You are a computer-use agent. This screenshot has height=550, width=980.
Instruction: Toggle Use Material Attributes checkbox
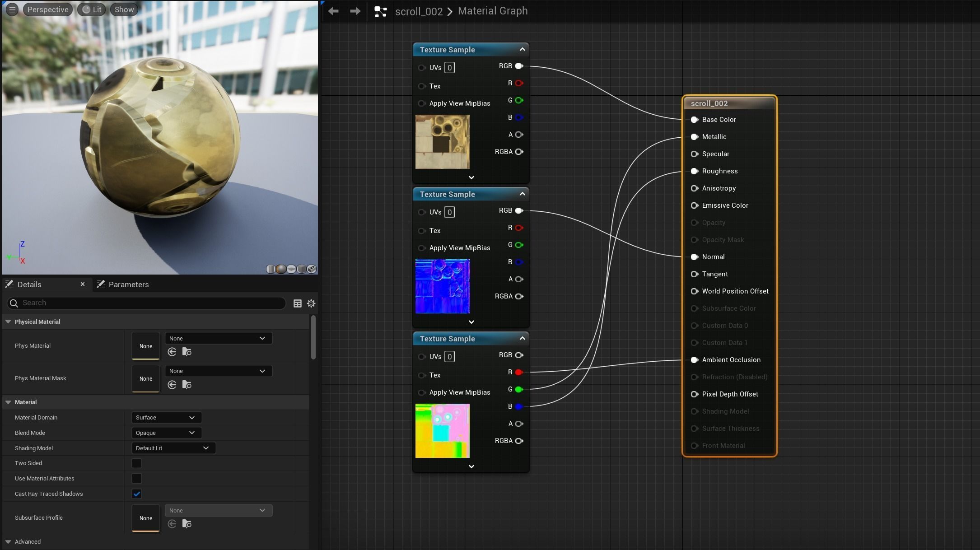(136, 479)
